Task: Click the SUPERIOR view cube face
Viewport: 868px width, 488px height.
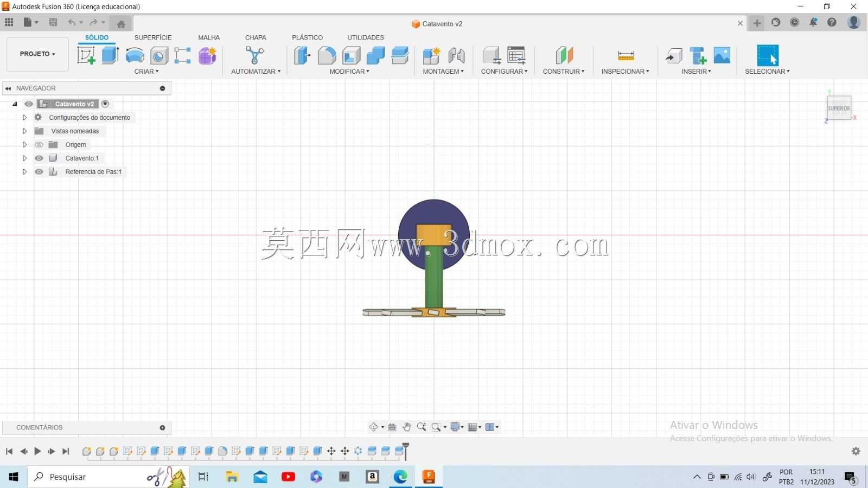Action: [839, 108]
